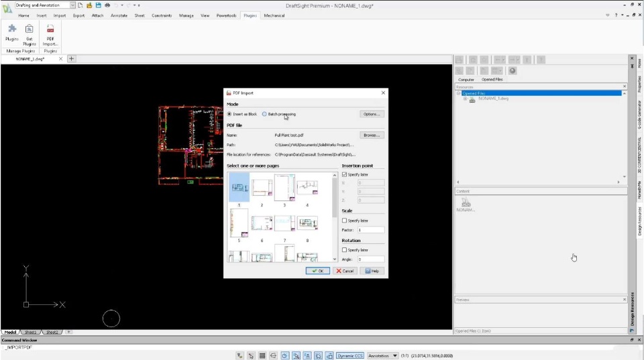Open a file using the folder icon

(89, 5)
